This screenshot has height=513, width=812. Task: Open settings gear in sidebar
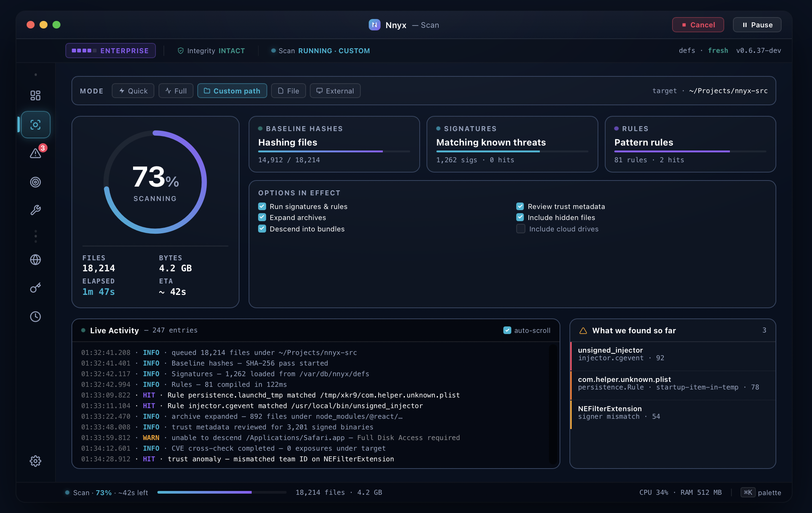pos(35,461)
